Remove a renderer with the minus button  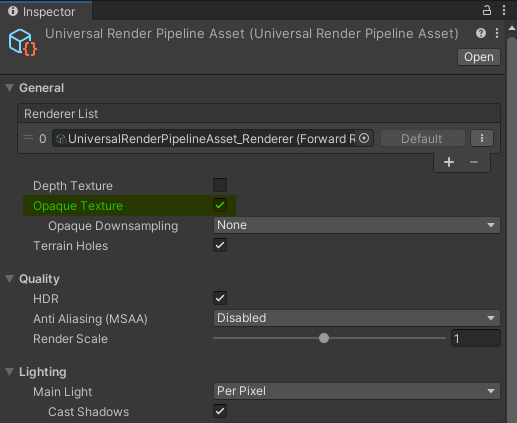tap(474, 162)
